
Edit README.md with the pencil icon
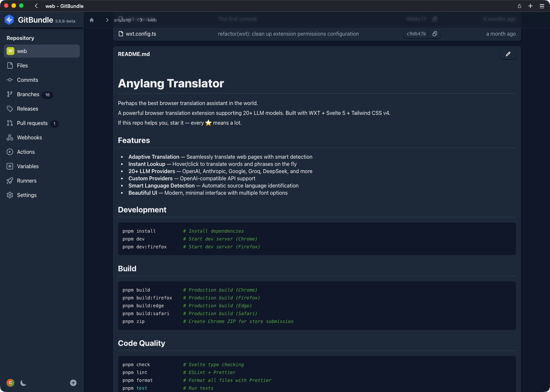(x=508, y=54)
